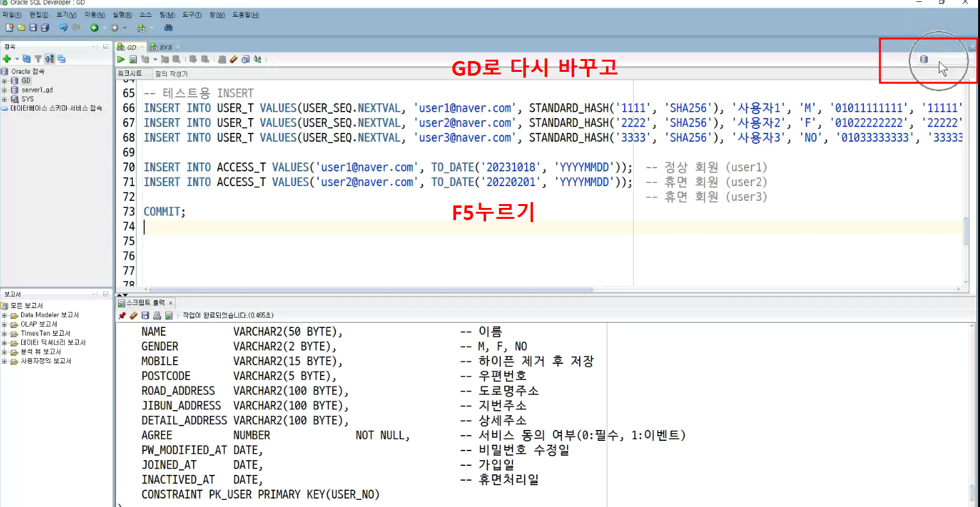This screenshot has height=507, width=980.
Task: Expand 데이터 딕셔너리 보고서 folder
Action: click(4, 343)
